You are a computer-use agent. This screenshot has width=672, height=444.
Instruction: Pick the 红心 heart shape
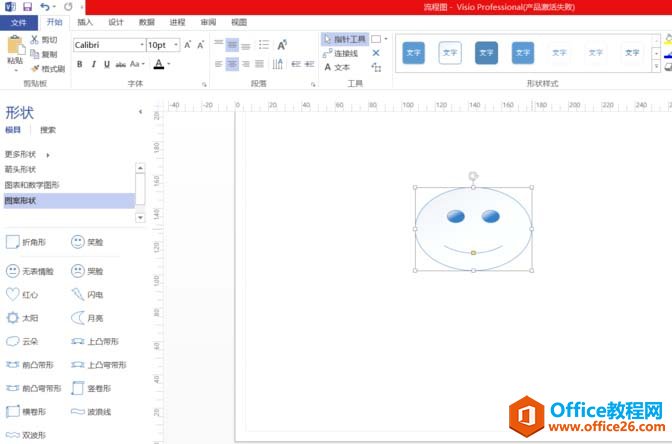pyautogui.click(x=22, y=294)
